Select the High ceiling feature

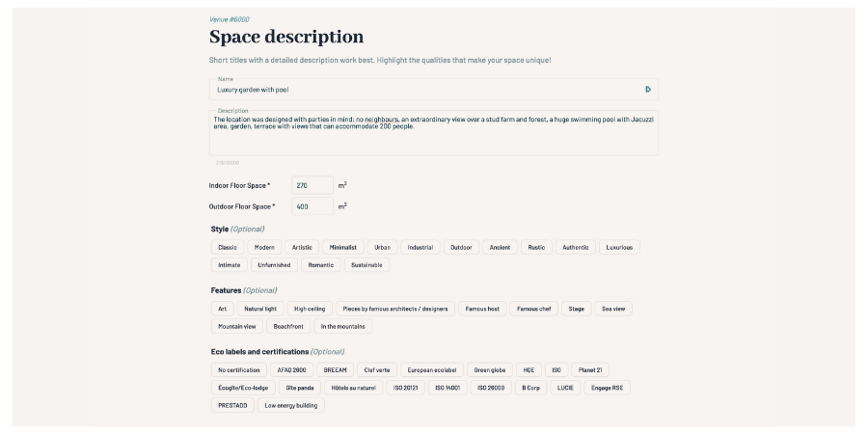point(310,309)
